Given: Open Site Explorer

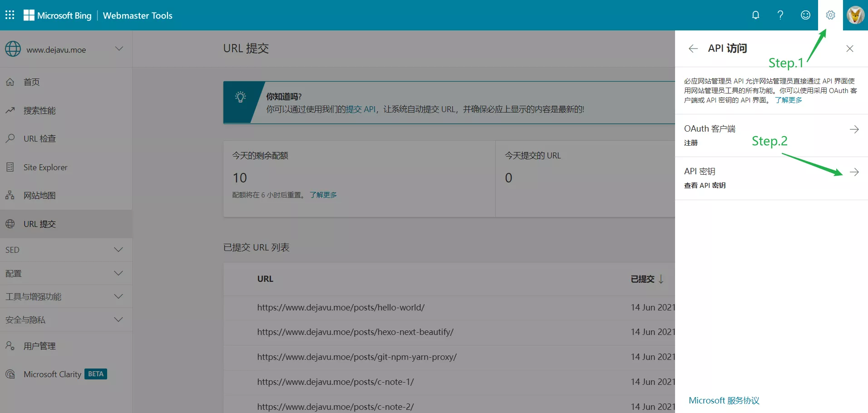Looking at the screenshot, I should 66,167.
